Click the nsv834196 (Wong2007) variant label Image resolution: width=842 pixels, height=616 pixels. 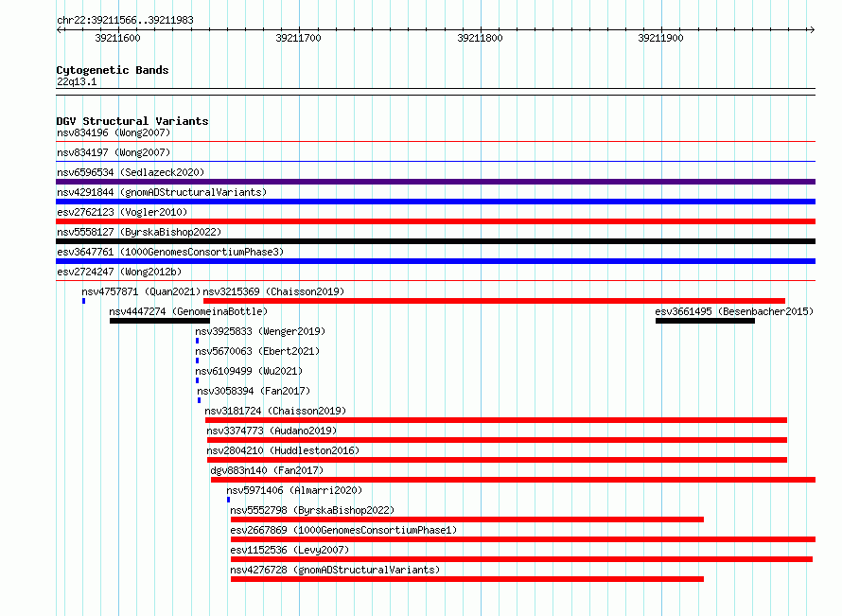[x=114, y=132]
